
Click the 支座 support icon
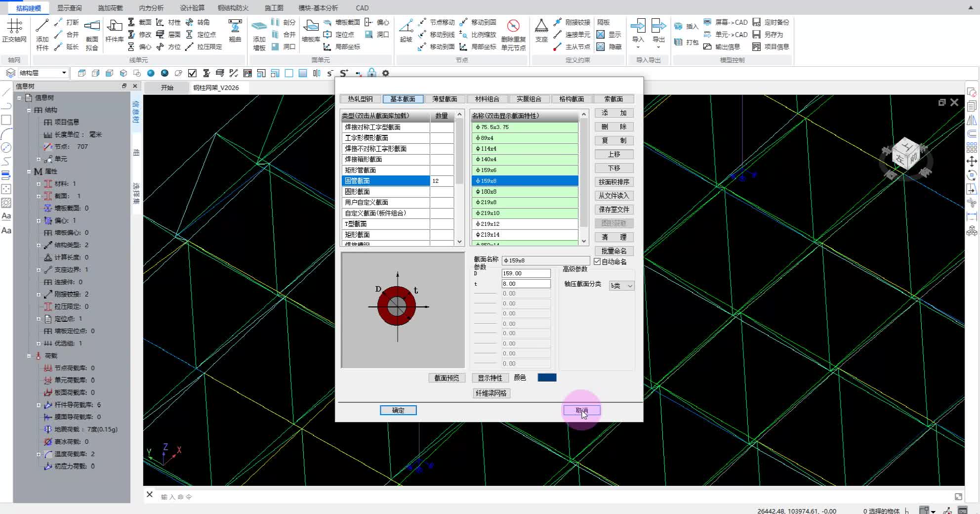(541, 26)
